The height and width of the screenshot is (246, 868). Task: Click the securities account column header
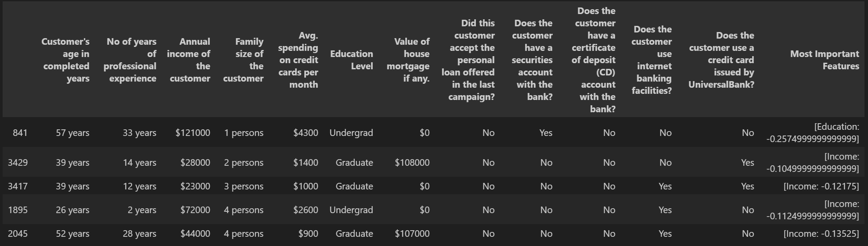[532, 60]
